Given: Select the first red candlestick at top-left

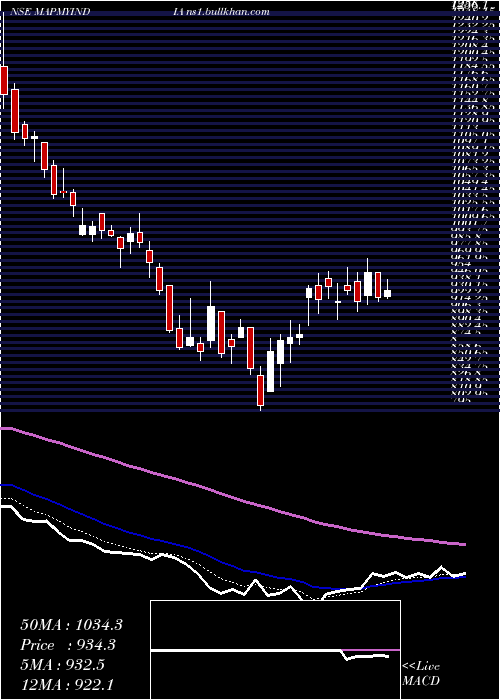Looking at the screenshot, I should point(4,80).
